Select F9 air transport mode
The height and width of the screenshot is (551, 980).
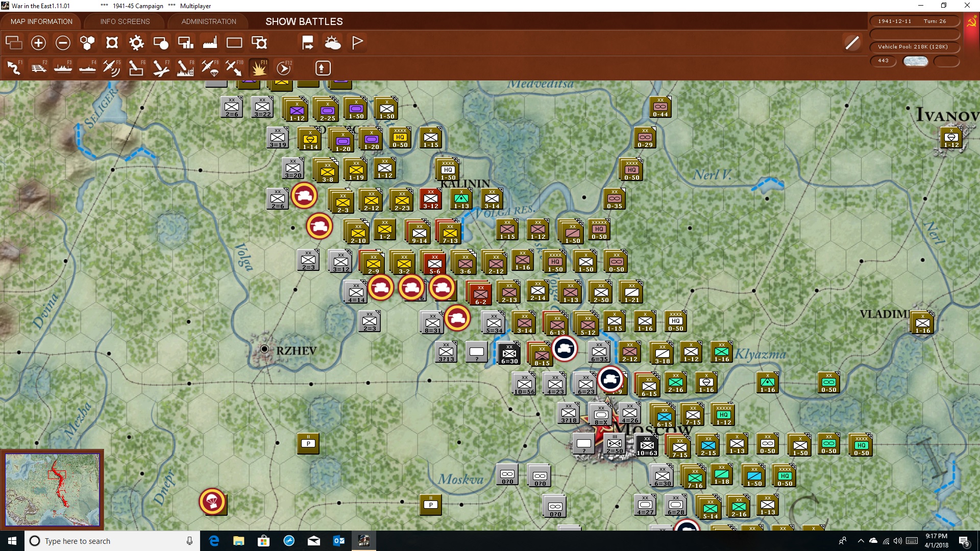pos(210,68)
